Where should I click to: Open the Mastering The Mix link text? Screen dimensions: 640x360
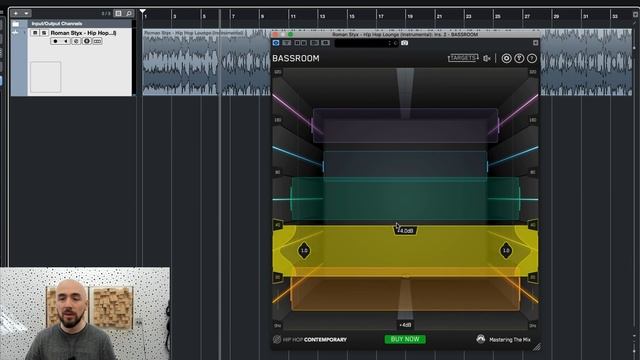[510, 340]
